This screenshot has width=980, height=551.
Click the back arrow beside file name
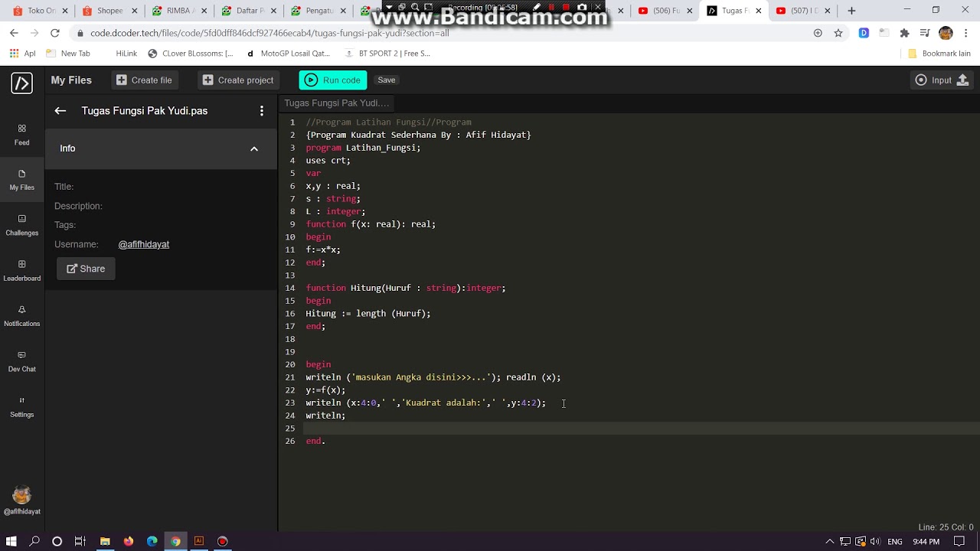coord(60,111)
